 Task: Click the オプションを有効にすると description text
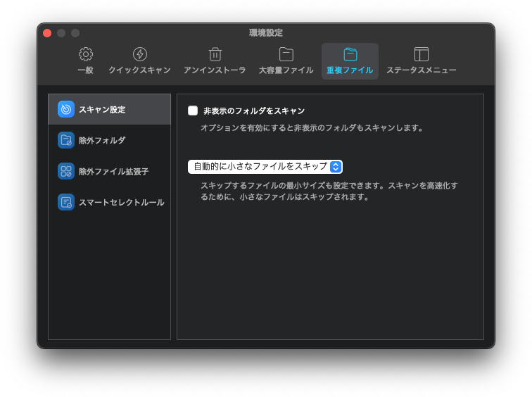(312, 128)
